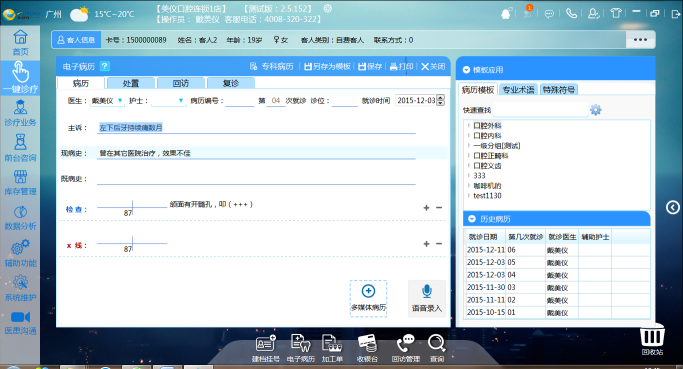
Task: Open 医患沟通 video communication module
Action: pos(20,323)
